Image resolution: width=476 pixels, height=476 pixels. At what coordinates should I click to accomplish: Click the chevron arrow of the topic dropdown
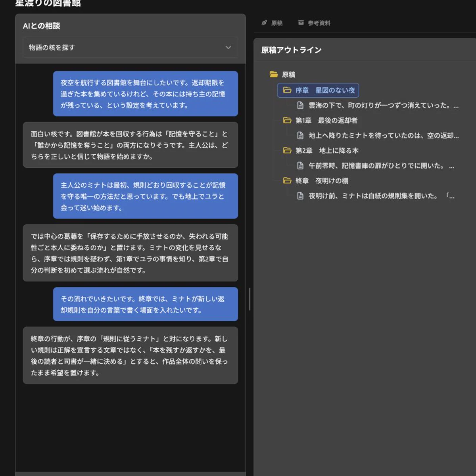[x=228, y=47]
